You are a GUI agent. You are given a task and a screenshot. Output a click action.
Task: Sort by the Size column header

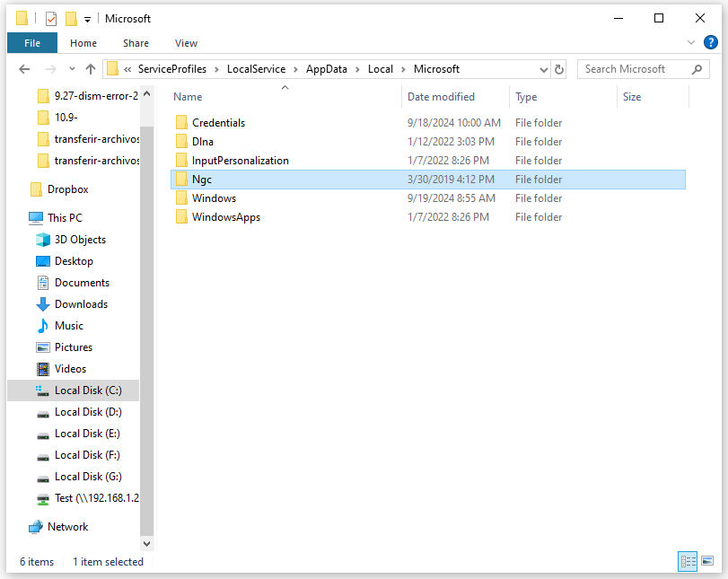(632, 97)
